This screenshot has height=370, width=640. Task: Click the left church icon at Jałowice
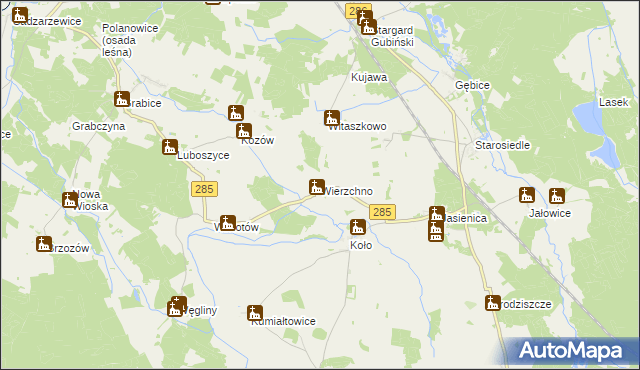527,195
